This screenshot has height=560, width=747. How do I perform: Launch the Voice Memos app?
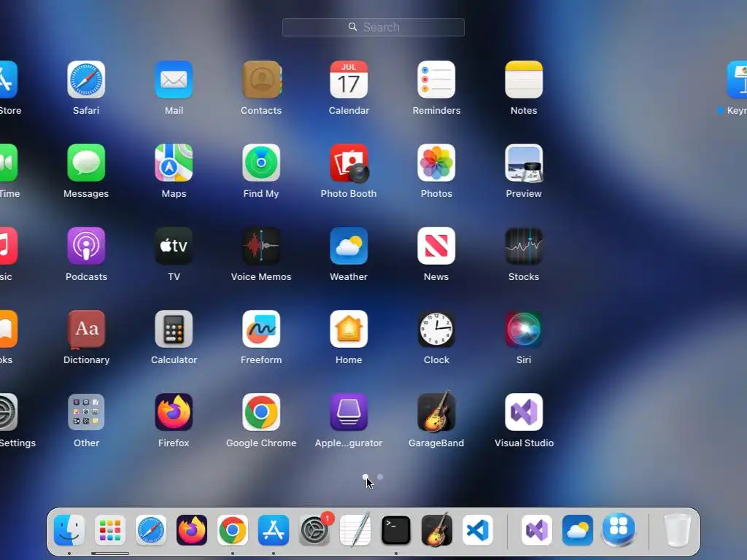261,246
